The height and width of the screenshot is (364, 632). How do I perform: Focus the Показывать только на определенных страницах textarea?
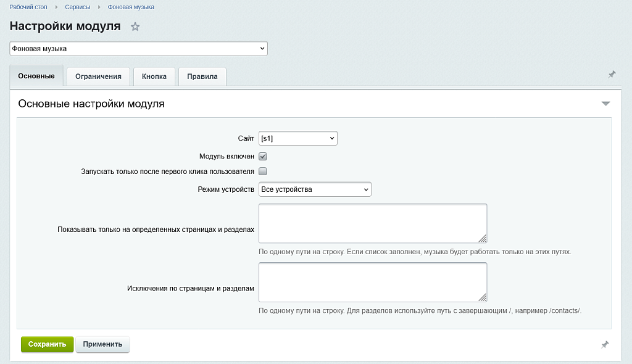tap(372, 223)
